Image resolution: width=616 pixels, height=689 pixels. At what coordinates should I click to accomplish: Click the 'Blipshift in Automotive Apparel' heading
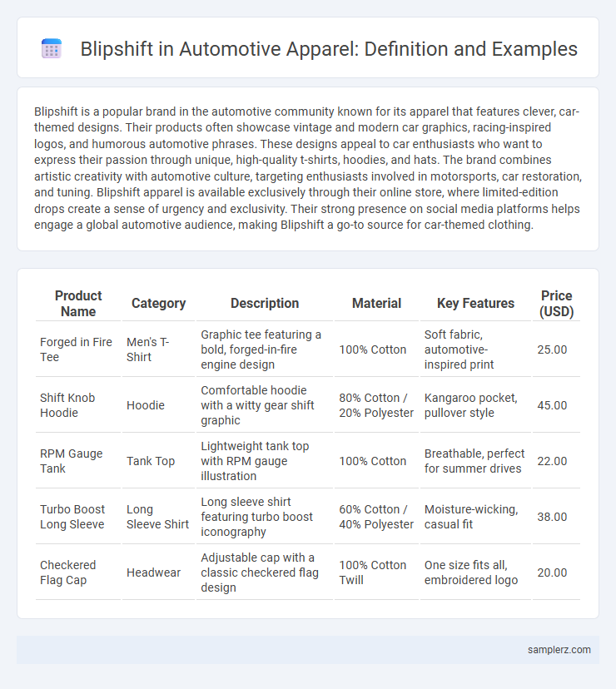(329, 49)
